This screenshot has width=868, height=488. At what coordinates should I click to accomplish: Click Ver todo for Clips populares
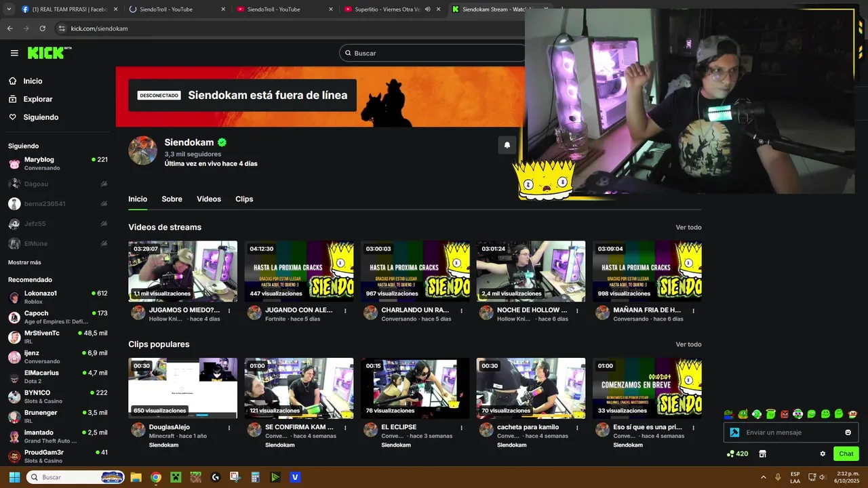click(x=688, y=345)
